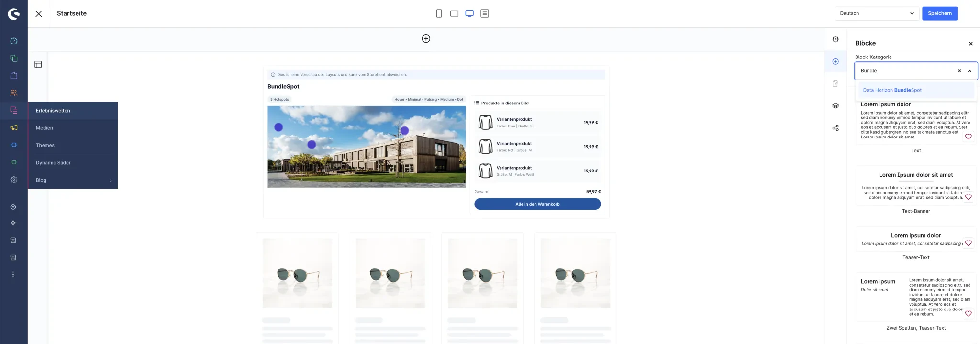The width and height of the screenshot is (980, 344).
Task: Open the Catalogues sidebar icon
Action: [14, 58]
